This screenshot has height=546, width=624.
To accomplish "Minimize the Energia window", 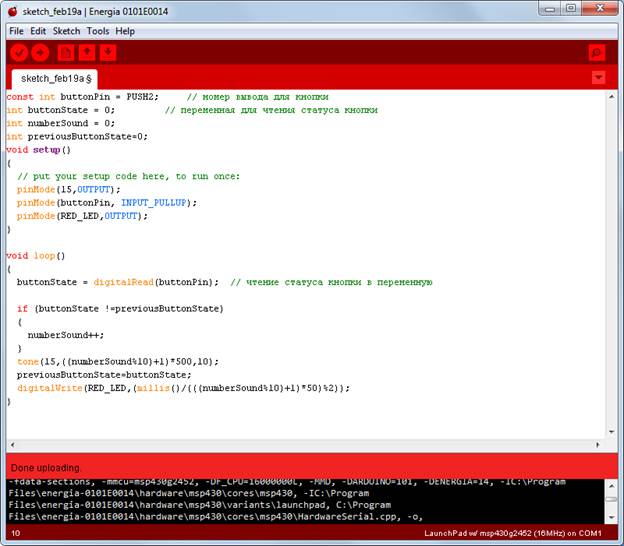I will [x=550, y=9].
